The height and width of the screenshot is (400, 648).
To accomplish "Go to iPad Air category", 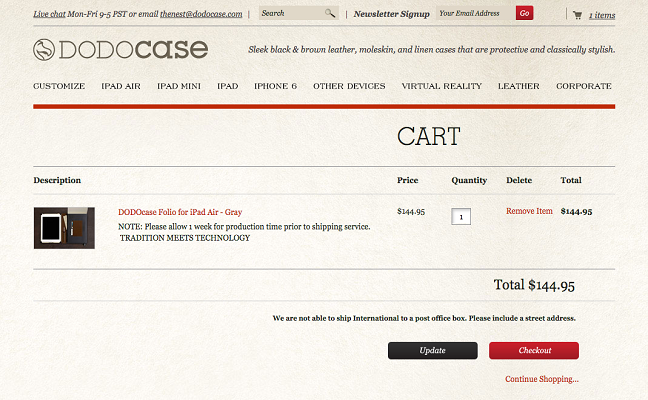I will (x=121, y=86).
